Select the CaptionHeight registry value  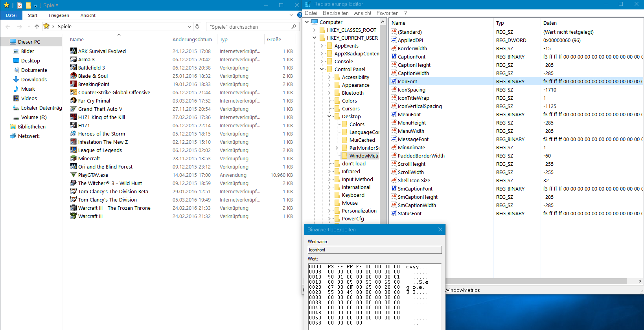point(414,65)
